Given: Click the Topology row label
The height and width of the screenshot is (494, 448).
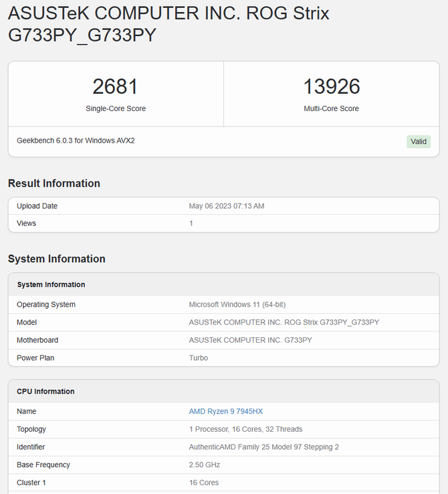Looking at the screenshot, I should 31,429.
